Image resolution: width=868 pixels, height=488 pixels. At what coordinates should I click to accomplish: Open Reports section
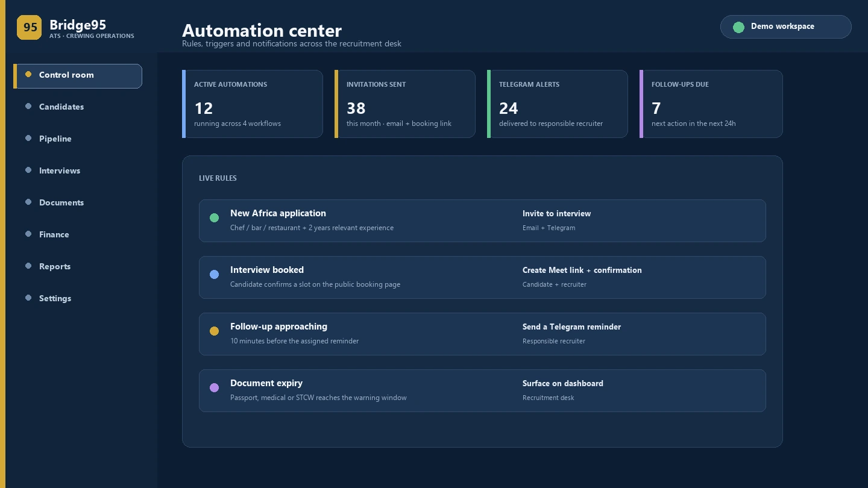(x=55, y=266)
